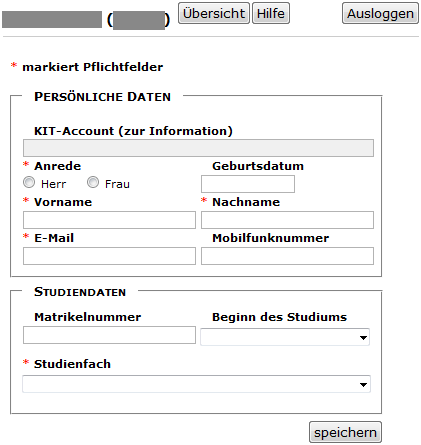
Task: Click the greyed-out KIT-Account information field
Action: (x=198, y=148)
